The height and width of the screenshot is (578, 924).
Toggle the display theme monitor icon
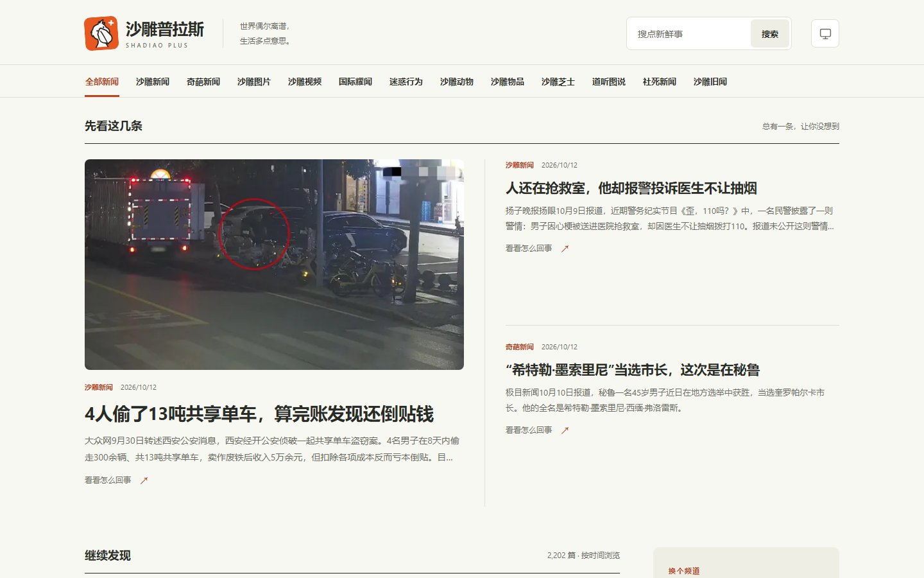(x=825, y=33)
